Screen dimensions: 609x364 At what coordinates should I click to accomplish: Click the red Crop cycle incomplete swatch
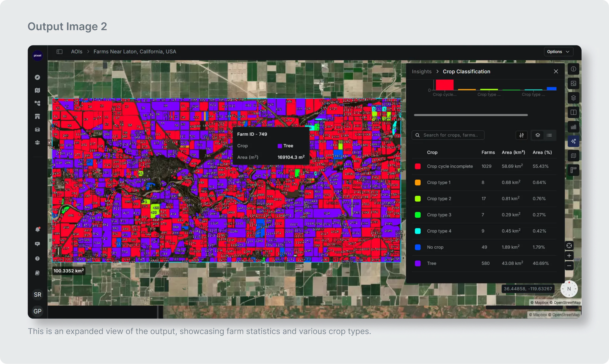click(417, 167)
